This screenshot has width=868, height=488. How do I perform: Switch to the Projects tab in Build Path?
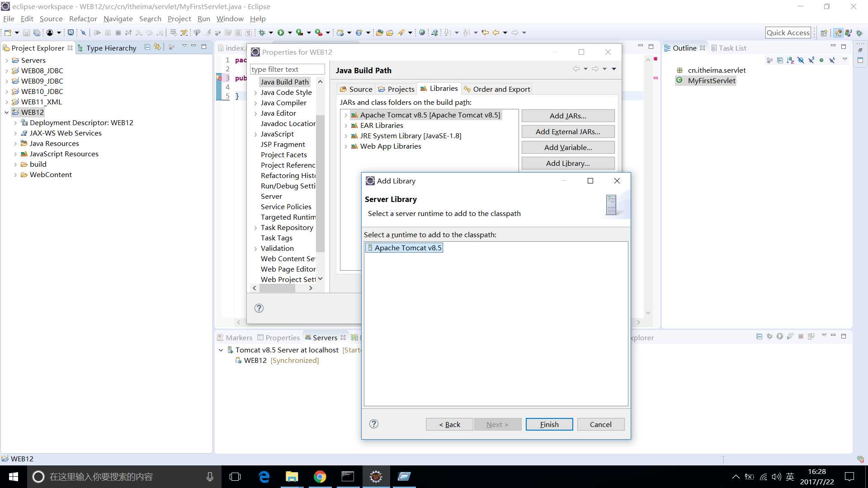(396, 89)
